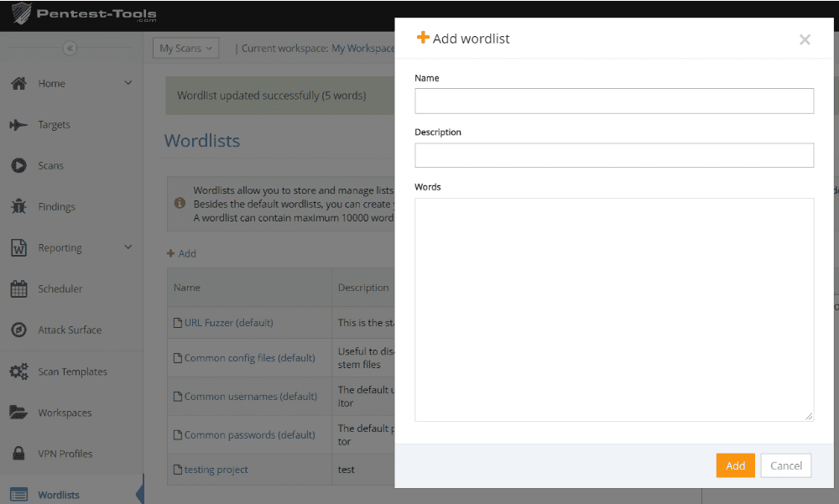Click the Targets arrow icon
Viewport: 839px width, 504px height.
pos(18,124)
